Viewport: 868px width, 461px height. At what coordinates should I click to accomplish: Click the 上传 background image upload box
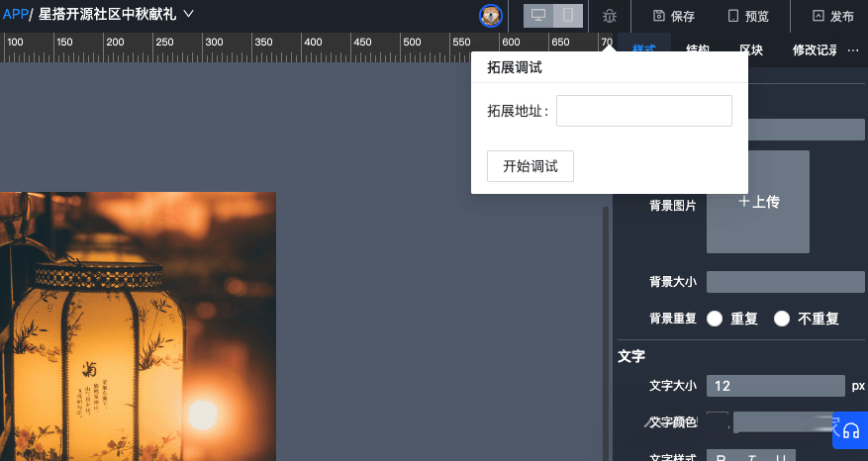coord(758,202)
